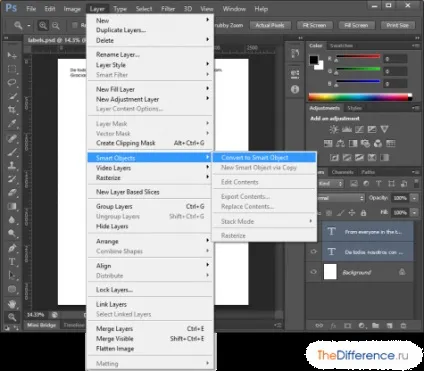Click the Delete Layer trash icon
The width and height of the screenshot is (424, 371).
403,326
